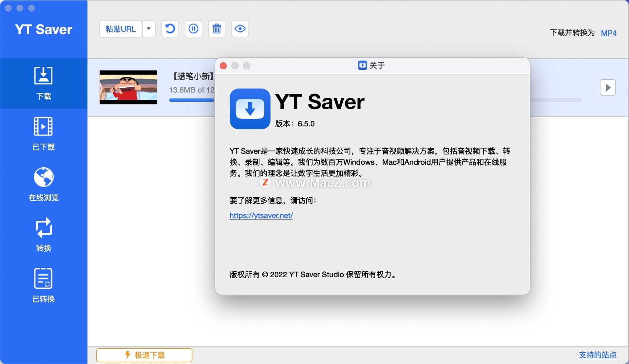Click the play button on download row
The width and height of the screenshot is (629, 364).
pos(608,87)
